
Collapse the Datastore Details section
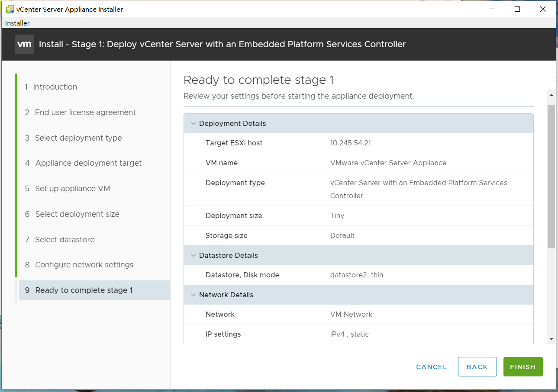[x=193, y=255]
